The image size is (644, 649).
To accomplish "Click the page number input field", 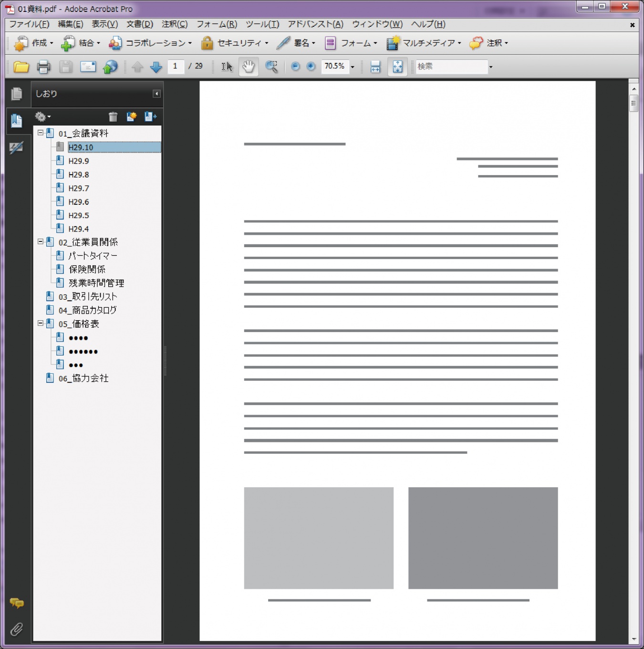I will [176, 66].
